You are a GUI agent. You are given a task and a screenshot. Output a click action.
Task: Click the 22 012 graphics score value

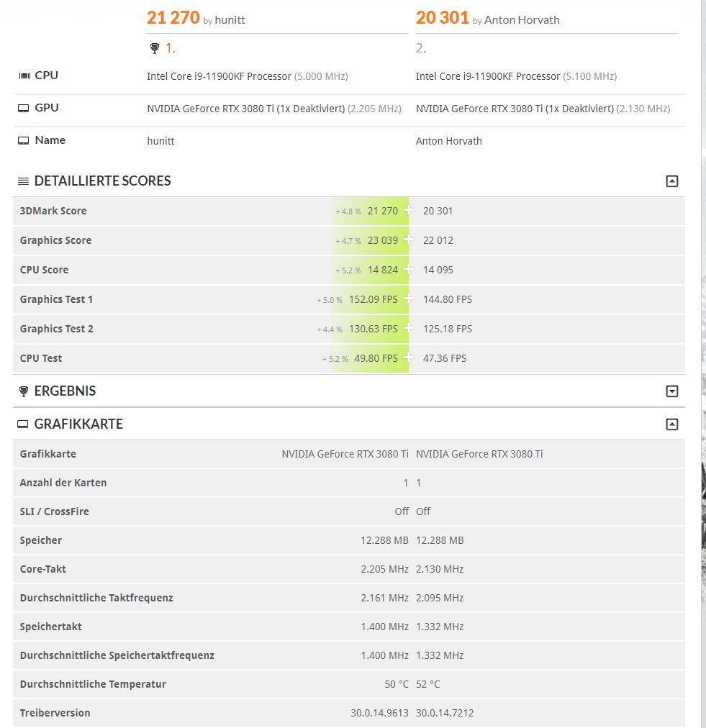438,240
